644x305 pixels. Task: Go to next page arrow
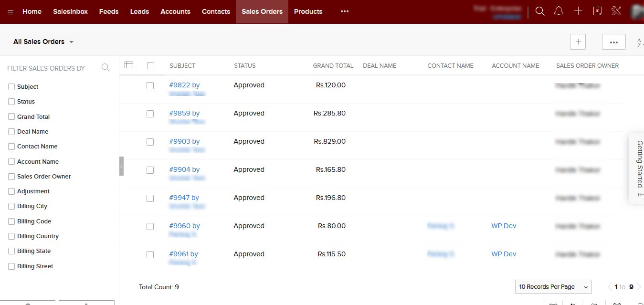(639, 287)
